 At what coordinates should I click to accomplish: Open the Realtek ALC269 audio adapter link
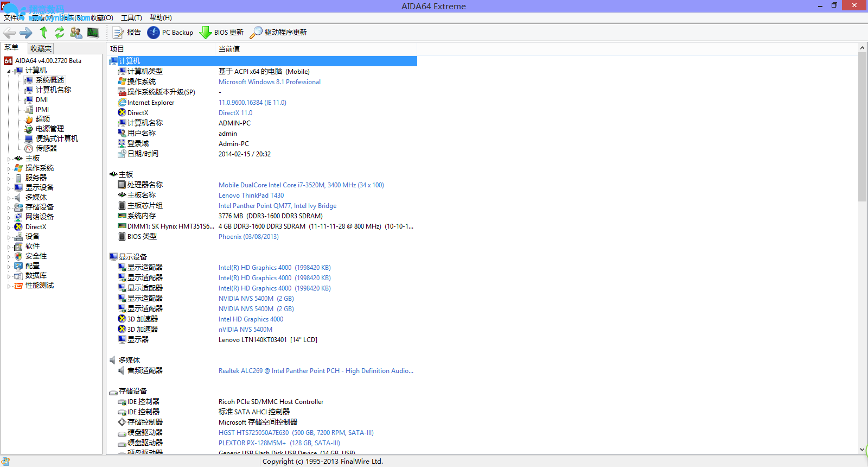pos(316,371)
